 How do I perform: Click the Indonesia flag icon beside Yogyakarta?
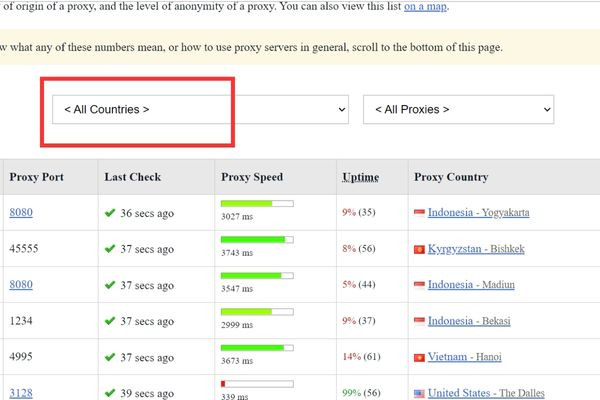tap(419, 212)
